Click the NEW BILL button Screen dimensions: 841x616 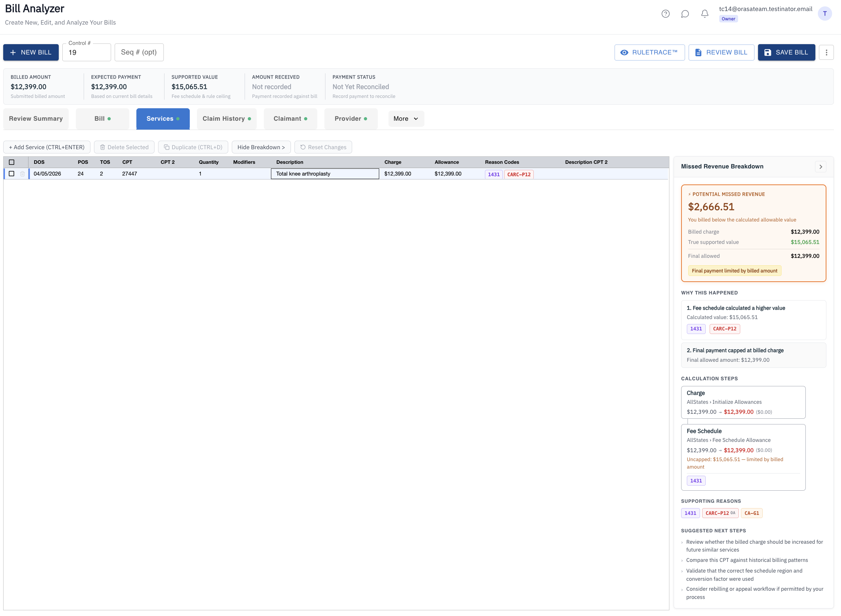pyautogui.click(x=31, y=52)
